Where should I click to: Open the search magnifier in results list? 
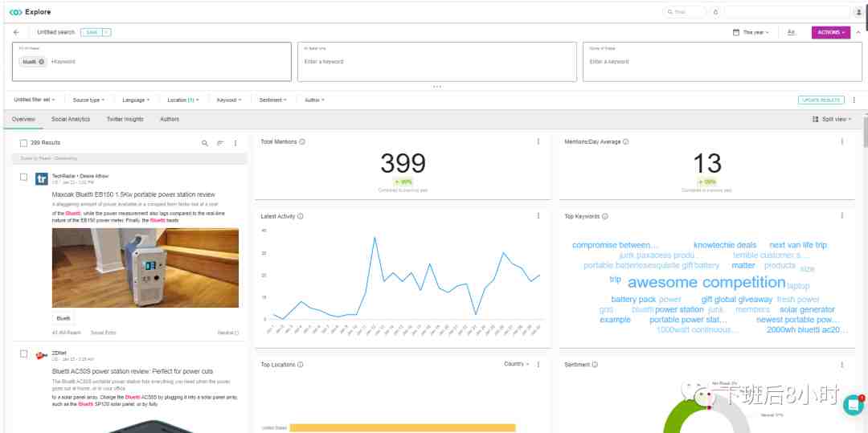pyautogui.click(x=205, y=143)
